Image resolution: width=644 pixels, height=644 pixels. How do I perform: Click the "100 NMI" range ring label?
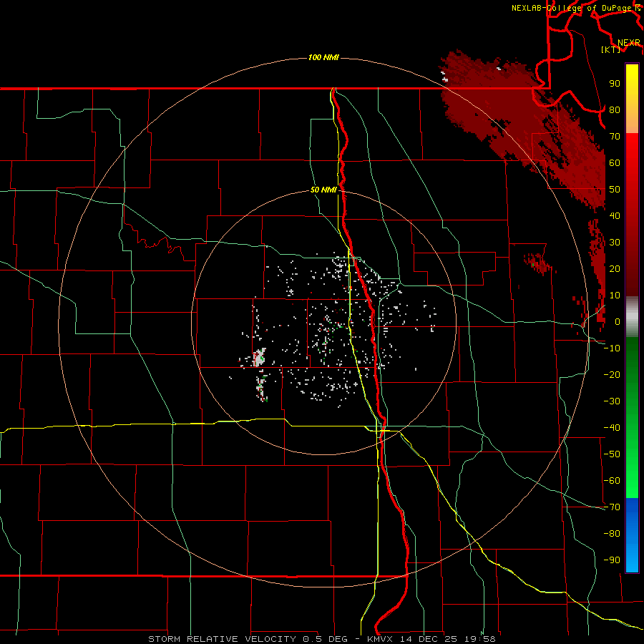[x=323, y=57]
